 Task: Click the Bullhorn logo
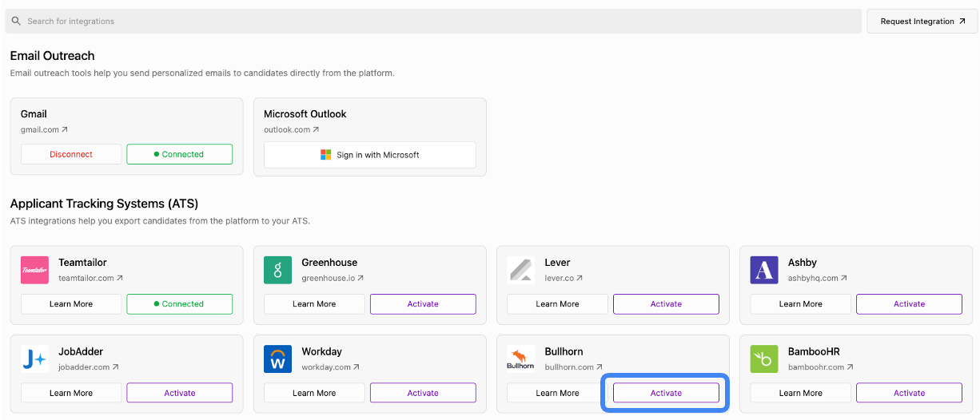click(521, 359)
